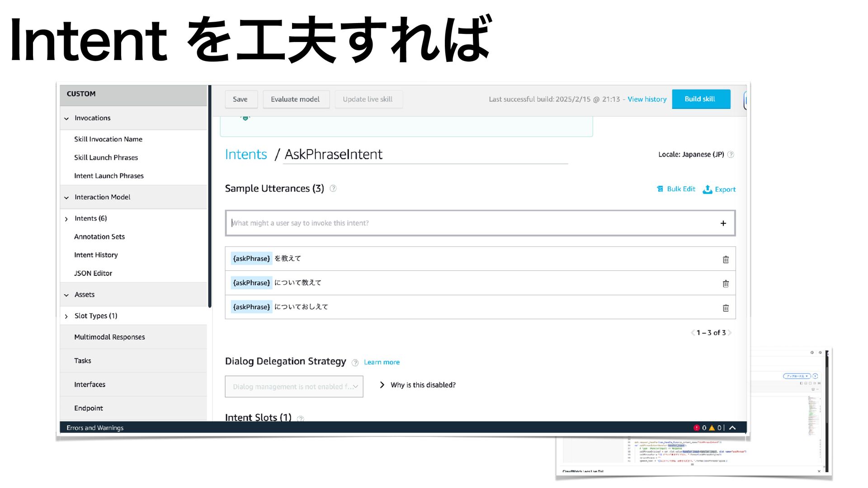Open the Endpoint sidebar item
868x488 pixels.
click(89, 408)
